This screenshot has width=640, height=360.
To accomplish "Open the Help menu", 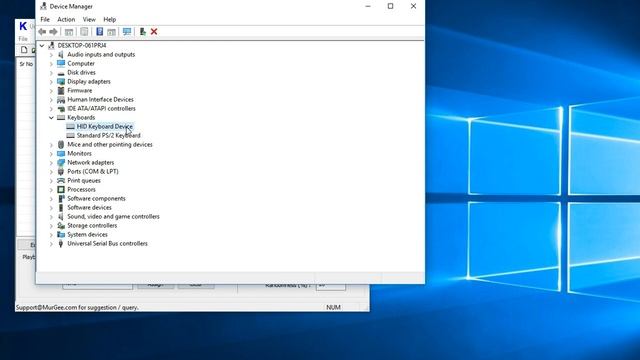I will tap(109, 19).
